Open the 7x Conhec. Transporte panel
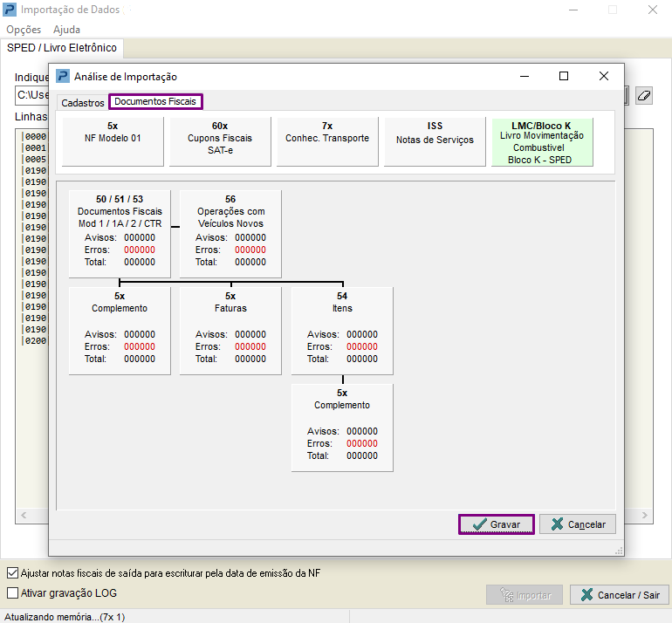Screen dimensions: 672x623 coord(327,141)
